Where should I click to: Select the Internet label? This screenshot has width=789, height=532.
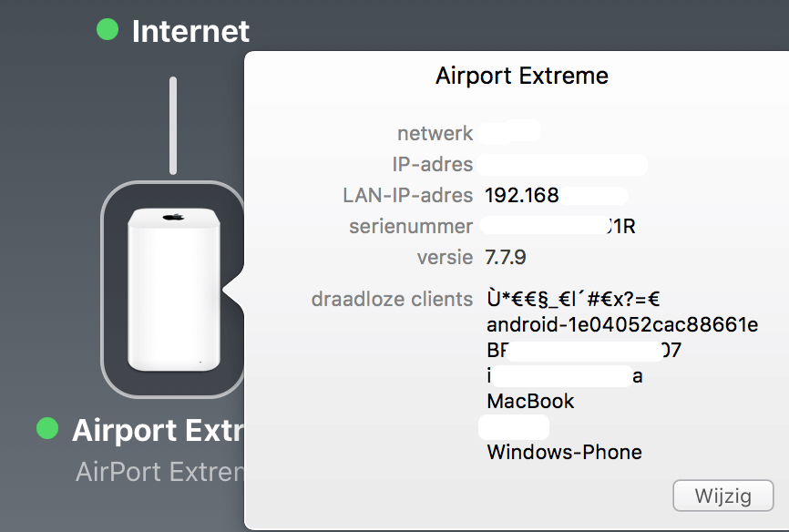(x=190, y=31)
